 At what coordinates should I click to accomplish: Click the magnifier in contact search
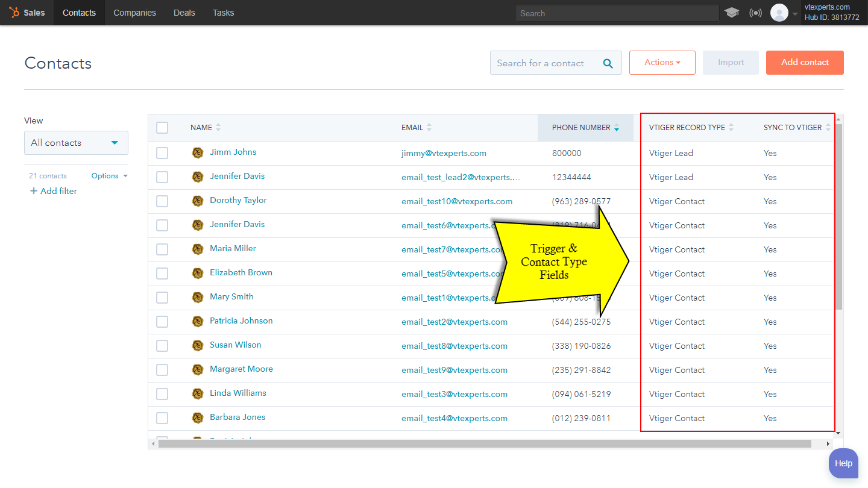click(x=608, y=63)
